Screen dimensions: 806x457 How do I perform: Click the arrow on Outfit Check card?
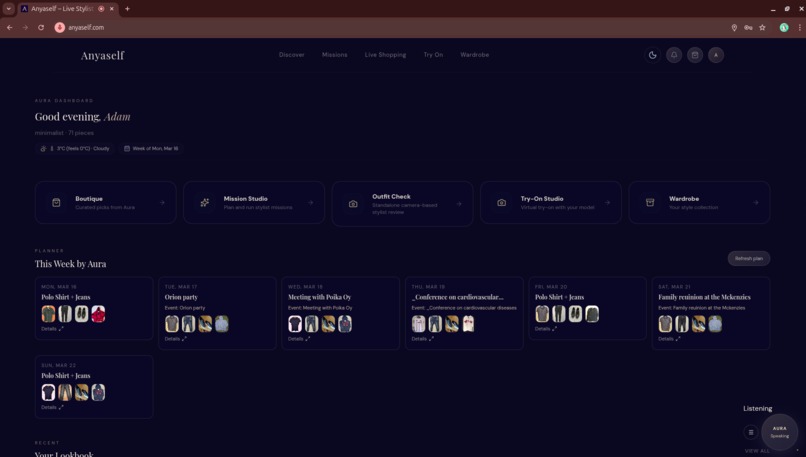[459, 204]
